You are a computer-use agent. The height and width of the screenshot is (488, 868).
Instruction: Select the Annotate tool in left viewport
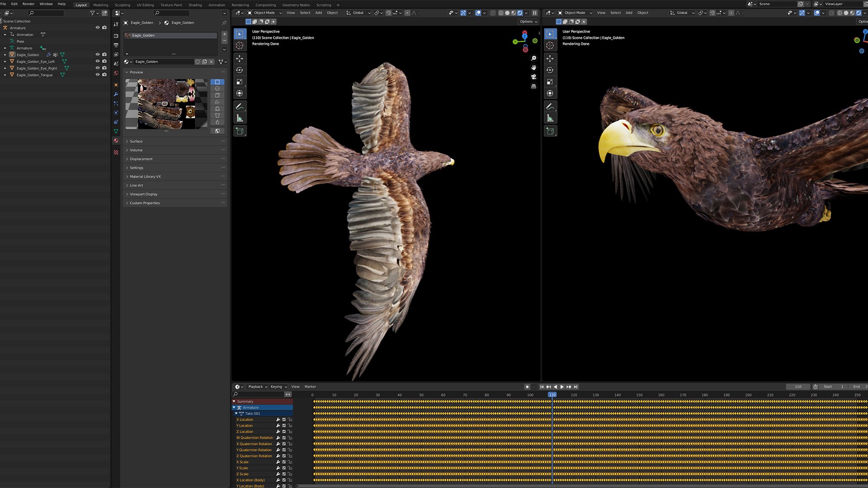coord(240,107)
